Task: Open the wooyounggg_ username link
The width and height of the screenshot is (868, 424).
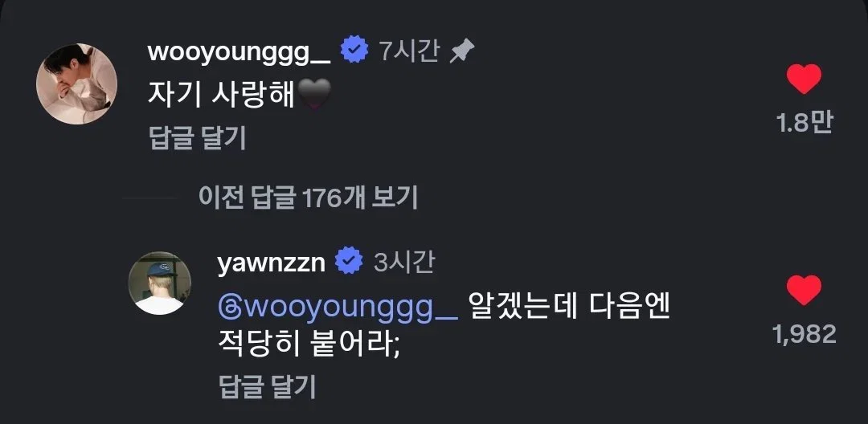Action: 240,52
